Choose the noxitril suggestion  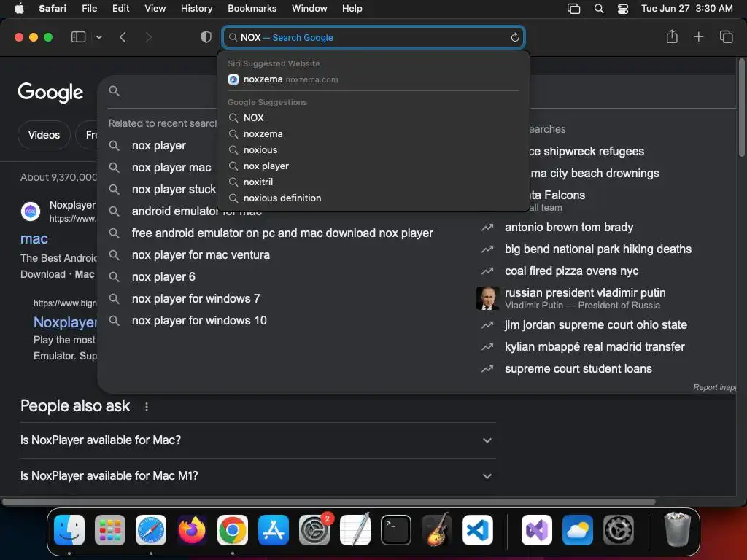[x=373, y=182]
